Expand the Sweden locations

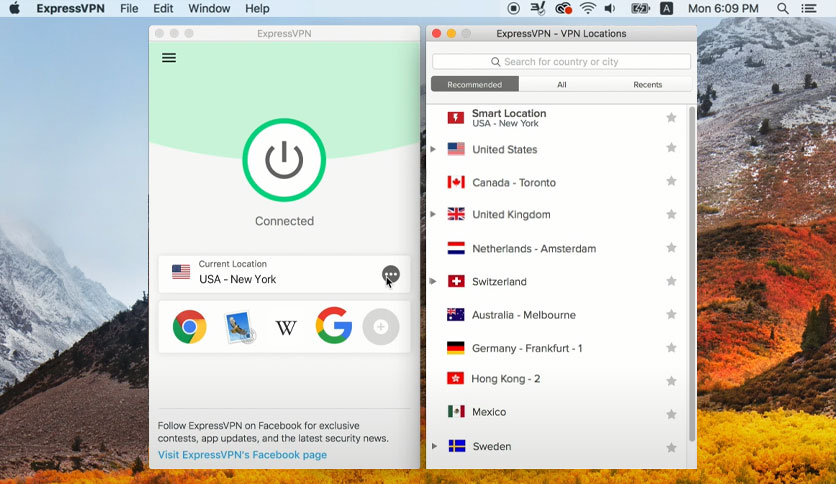coord(434,446)
